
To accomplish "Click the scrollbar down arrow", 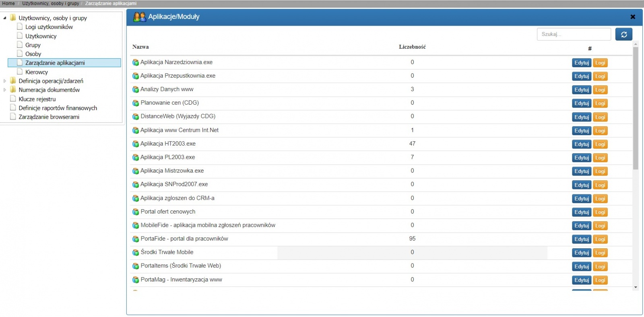I will pyautogui.click(x=636, y=287).
